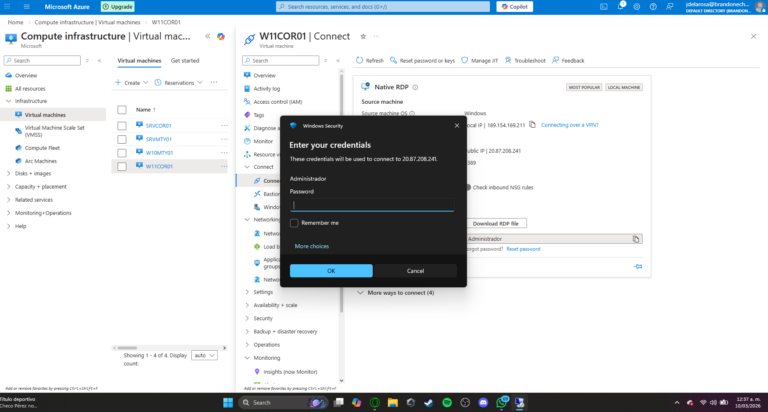Collapse the Compute infrastructure pane

tap(208, 36)
